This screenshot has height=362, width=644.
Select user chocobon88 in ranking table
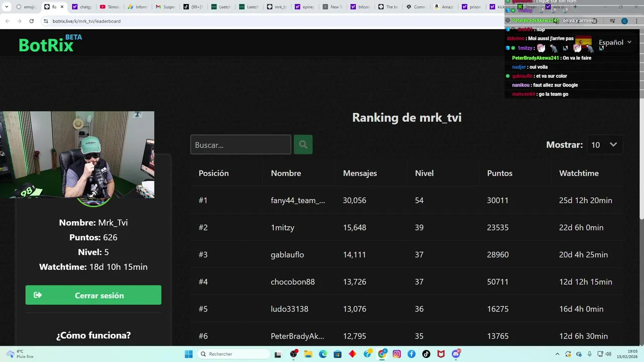(x=293, y=282)
